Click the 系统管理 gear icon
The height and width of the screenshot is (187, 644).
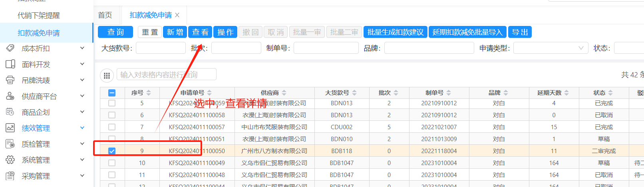10,160
